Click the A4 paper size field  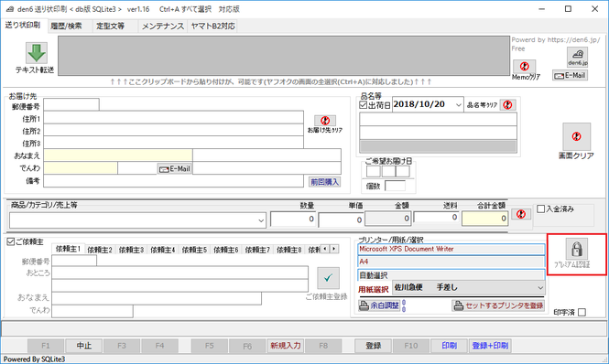coord(451,262)
